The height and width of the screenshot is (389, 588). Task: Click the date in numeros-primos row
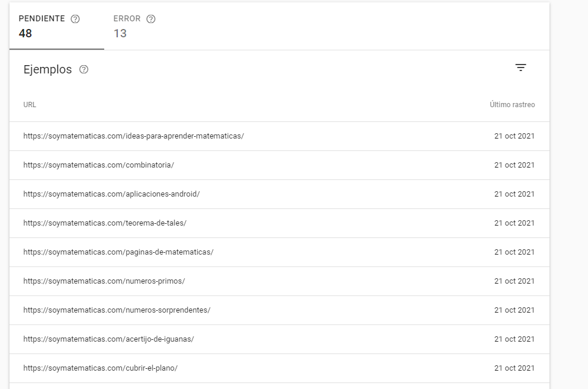pos(514,281)
